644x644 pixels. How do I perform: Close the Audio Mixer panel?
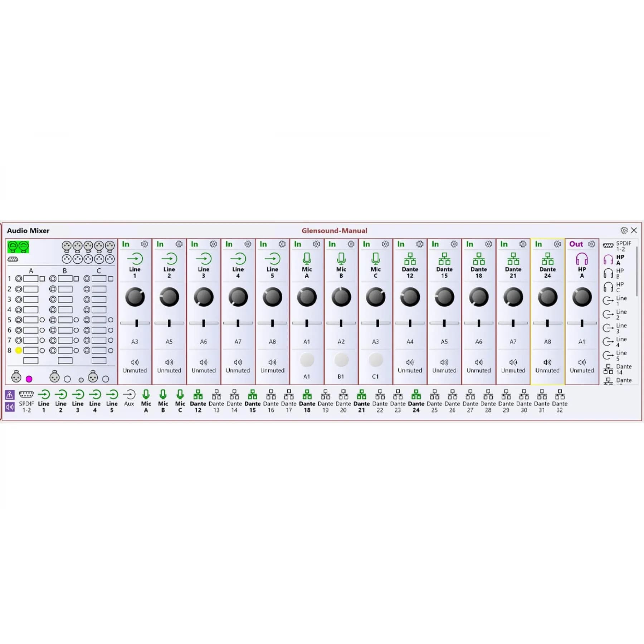634,230
